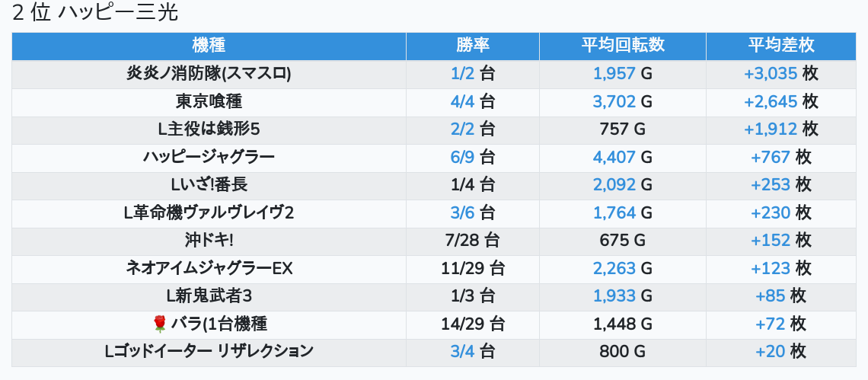Open the L新鬼武者3 entry
This screenshot has height=380, width=868.
(x=209, y=296)
